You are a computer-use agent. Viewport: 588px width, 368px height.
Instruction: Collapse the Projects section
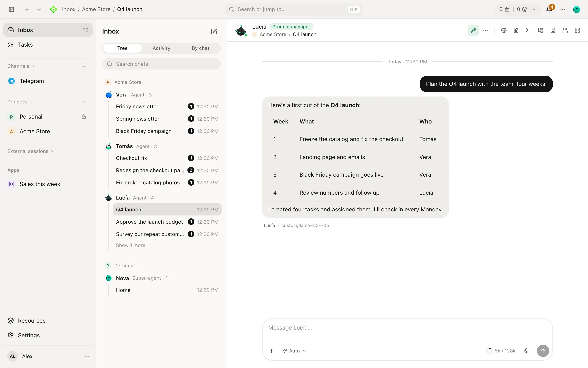(20, 102)
